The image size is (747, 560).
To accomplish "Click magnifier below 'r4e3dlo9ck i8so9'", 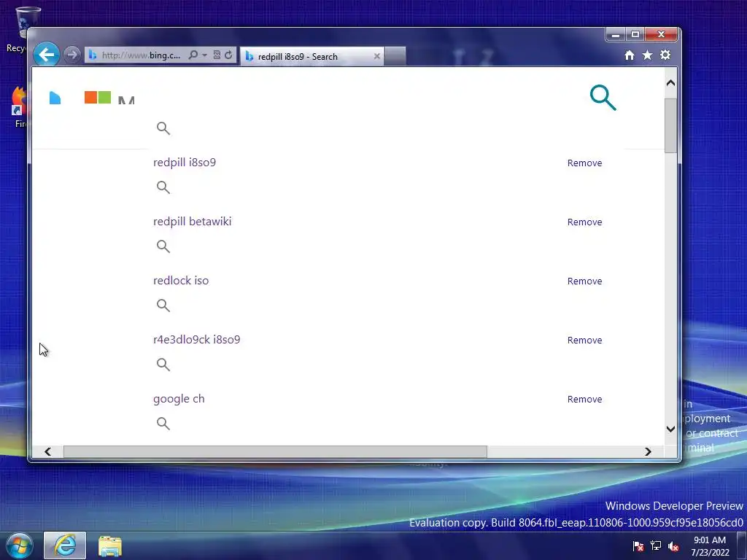I will (x=163, y=365).
